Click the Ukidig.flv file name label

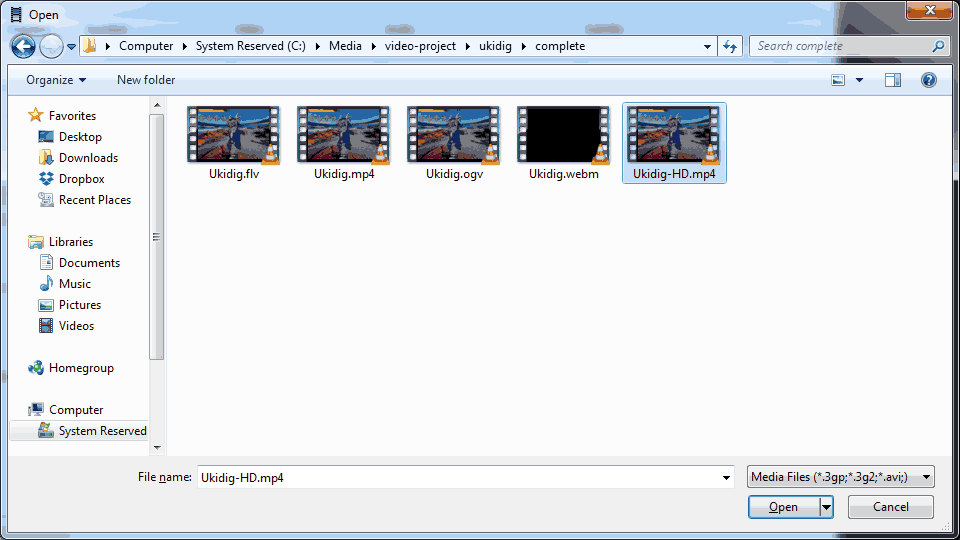pyautogui.click(x=234, y=174)
